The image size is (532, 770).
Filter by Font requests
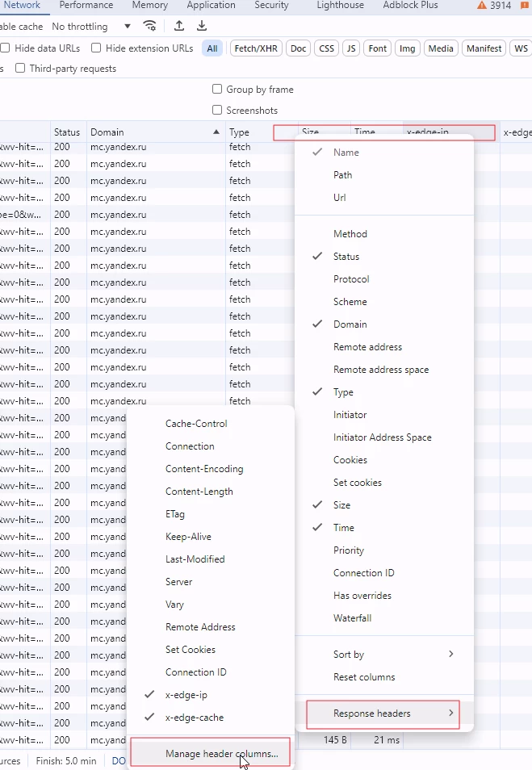tap(377, 48)
